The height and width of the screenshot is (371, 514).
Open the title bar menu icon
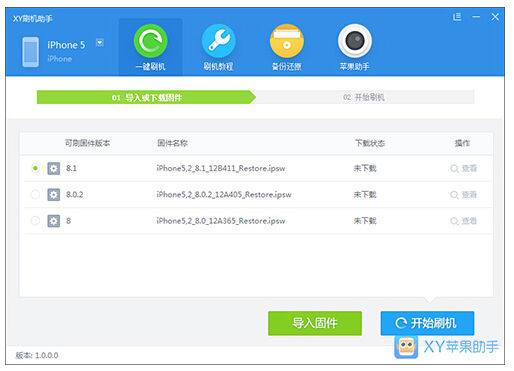click(x=457, y=17)
